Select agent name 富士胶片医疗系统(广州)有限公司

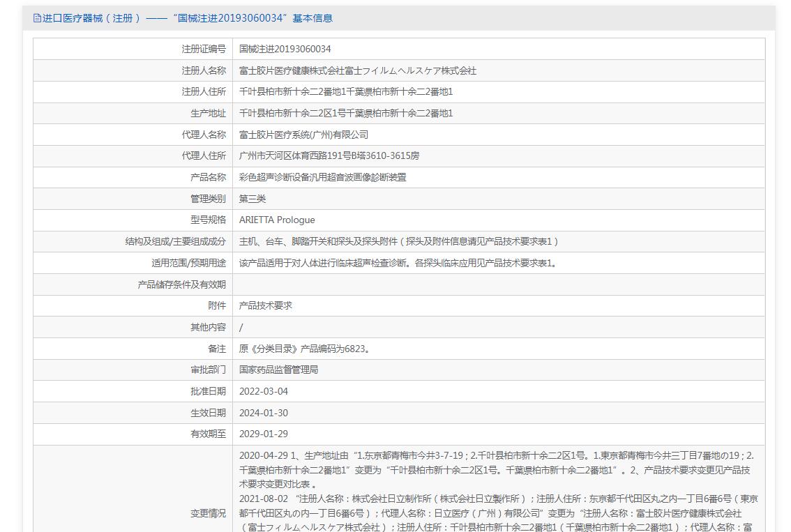point(303,135)
